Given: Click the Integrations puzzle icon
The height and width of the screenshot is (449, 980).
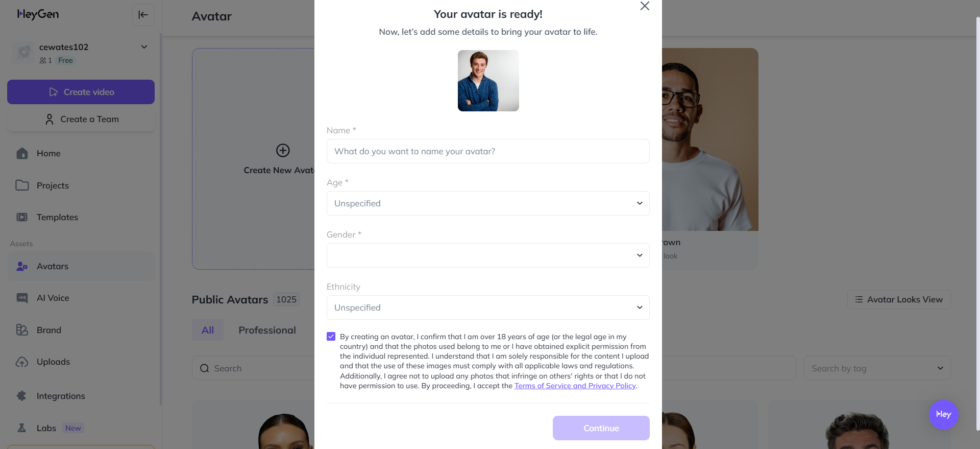Looking at the screenshot, I should tap(22, 396).
